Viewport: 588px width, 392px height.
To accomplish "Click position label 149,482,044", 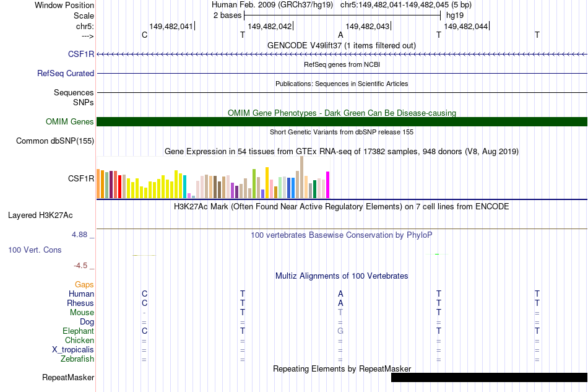I will pyautogui.click(x=465, y=26).
